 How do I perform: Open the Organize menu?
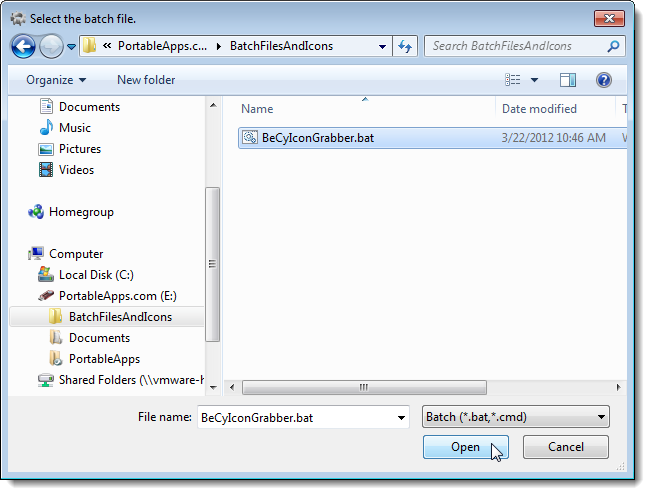click(x=56, y=80)
